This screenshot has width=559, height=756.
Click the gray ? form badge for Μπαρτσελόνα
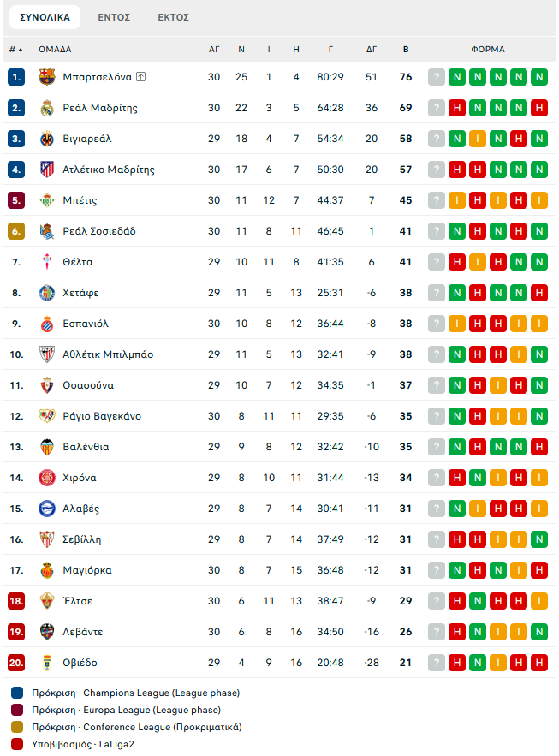pyautogui.click(x=437, y=77)
